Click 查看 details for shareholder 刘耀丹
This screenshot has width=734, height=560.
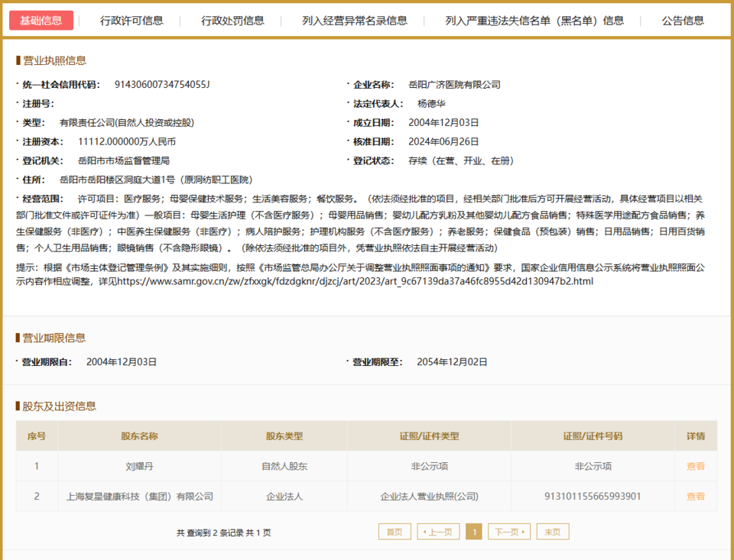click(x=695, y=466)
